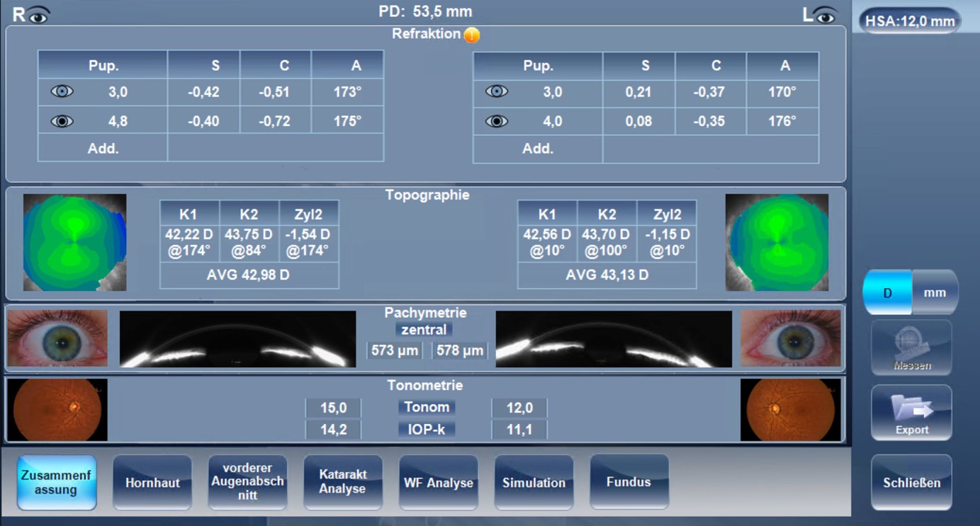Viewport: 980px width, 526px height.
Task: Open the left eye color photo
Action: (x=791, y=338)
